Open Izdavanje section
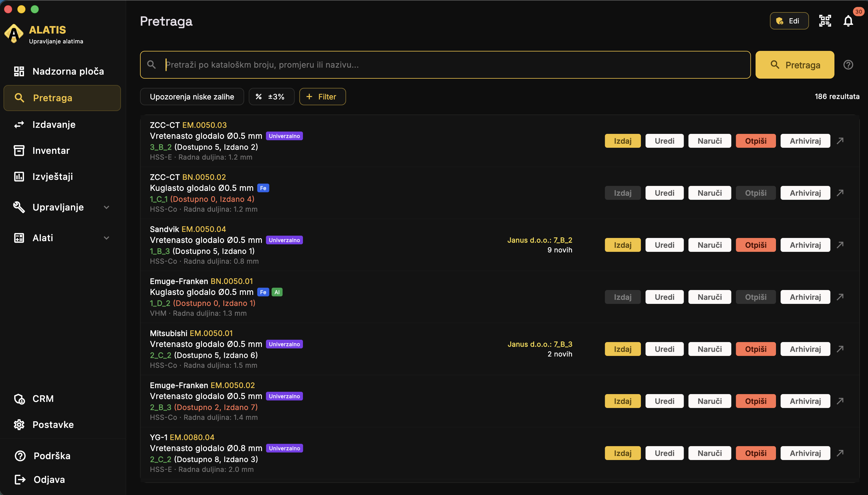The width and height of the screenshot is (868, 495). click(x=62, y=124)
